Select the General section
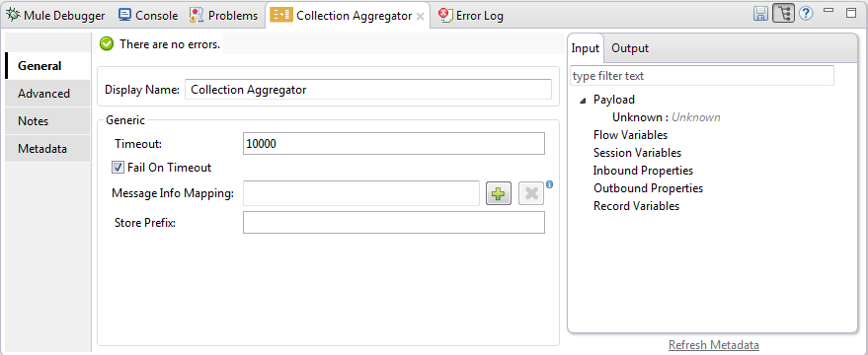This screenshot has height=355, width=868. 47,66
